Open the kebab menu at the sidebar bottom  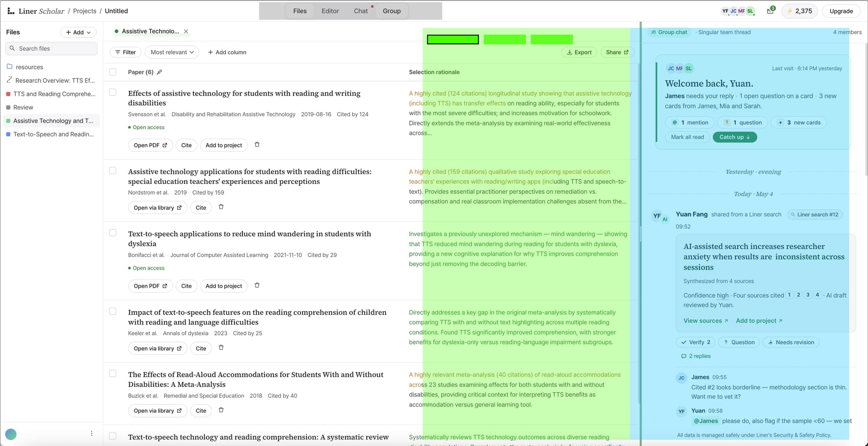pyautogui.click(x=92, y=433)
